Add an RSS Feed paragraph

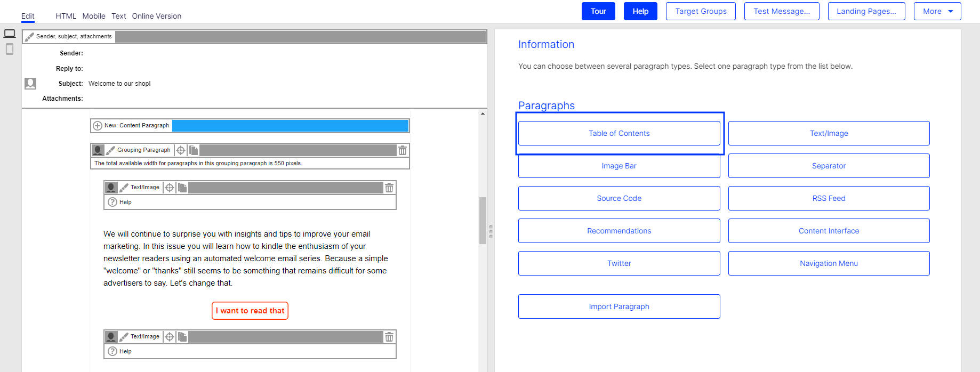[x=829, y=198]
